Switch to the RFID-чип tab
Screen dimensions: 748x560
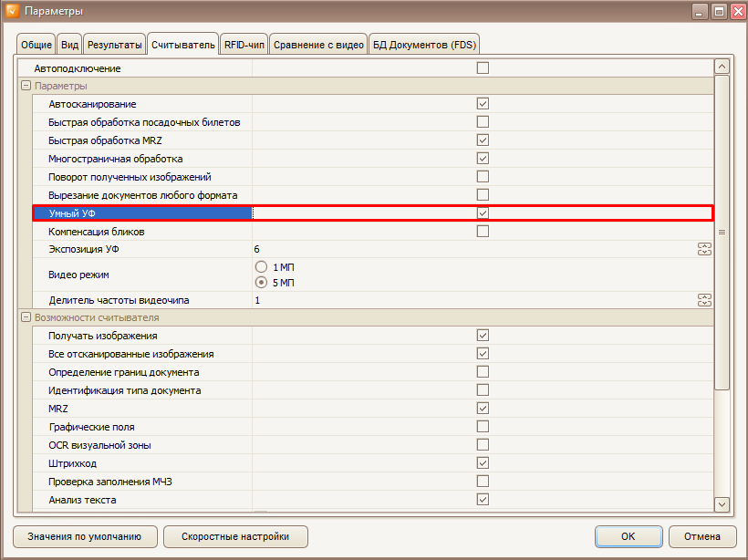click(244, 45)
